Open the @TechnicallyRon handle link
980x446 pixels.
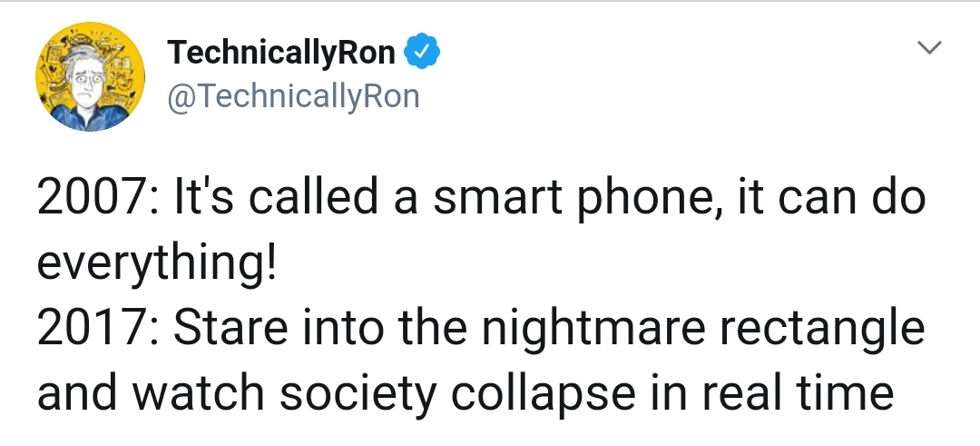(294, 94)
